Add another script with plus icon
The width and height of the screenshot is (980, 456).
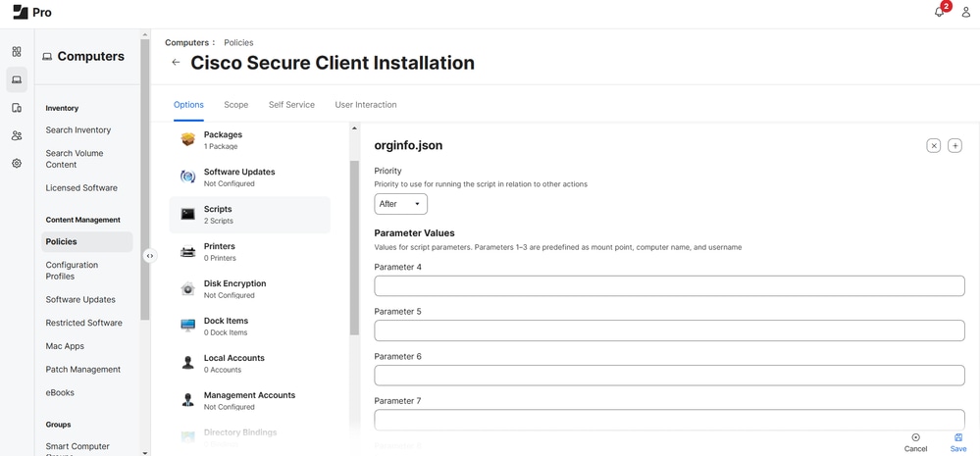point(954,145)
